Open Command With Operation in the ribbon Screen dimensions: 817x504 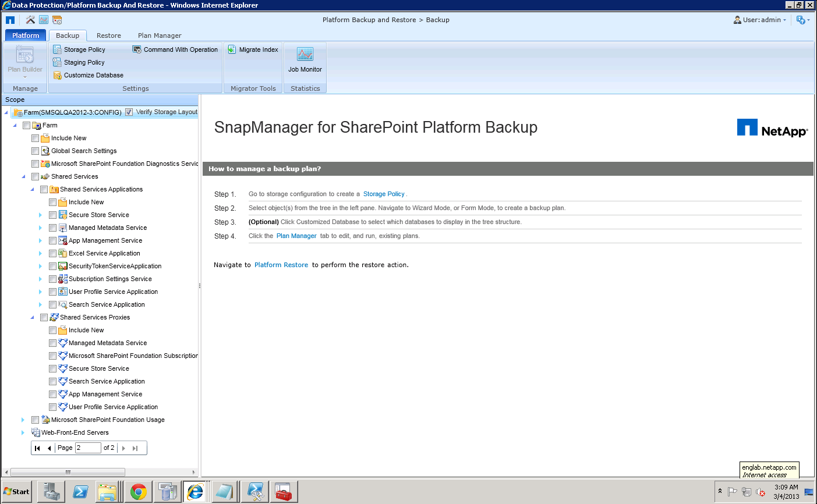[x=175, y=49]
